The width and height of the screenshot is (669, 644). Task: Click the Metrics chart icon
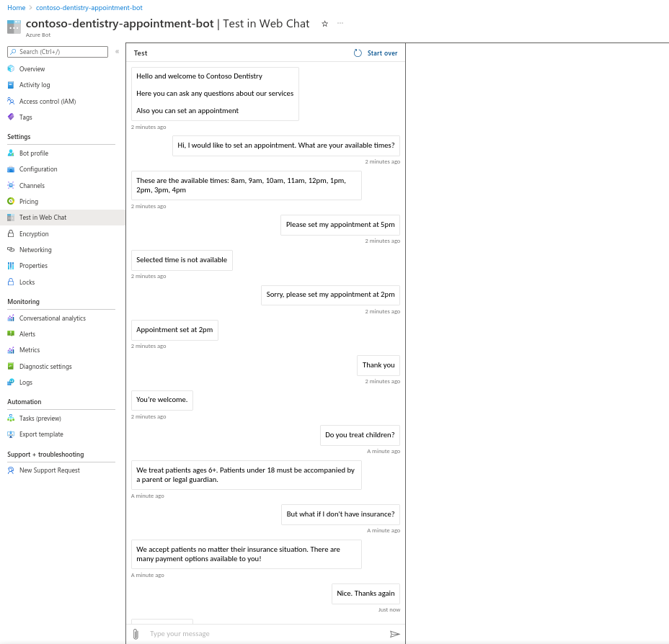click(11, 350)
